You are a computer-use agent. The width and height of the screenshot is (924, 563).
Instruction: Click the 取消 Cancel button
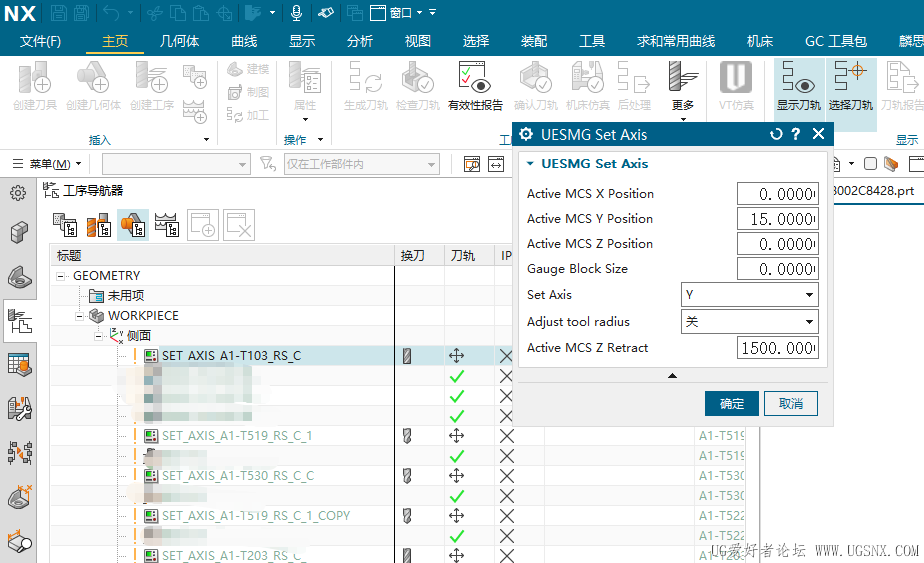(x=791, y=404)
